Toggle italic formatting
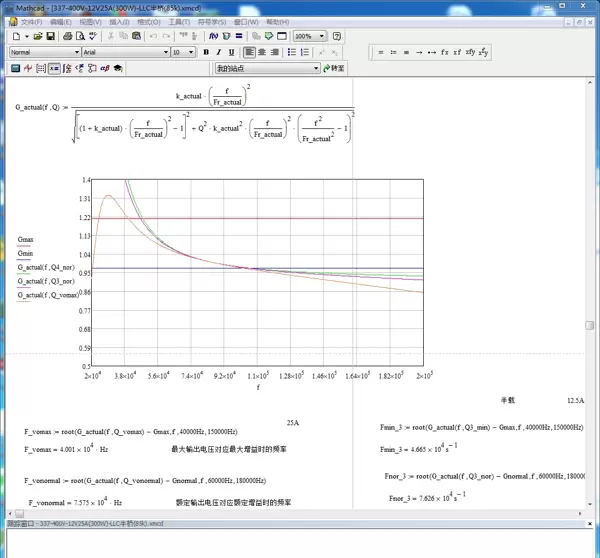Screen dimensions: 600x558 click(x=219, y=52)
